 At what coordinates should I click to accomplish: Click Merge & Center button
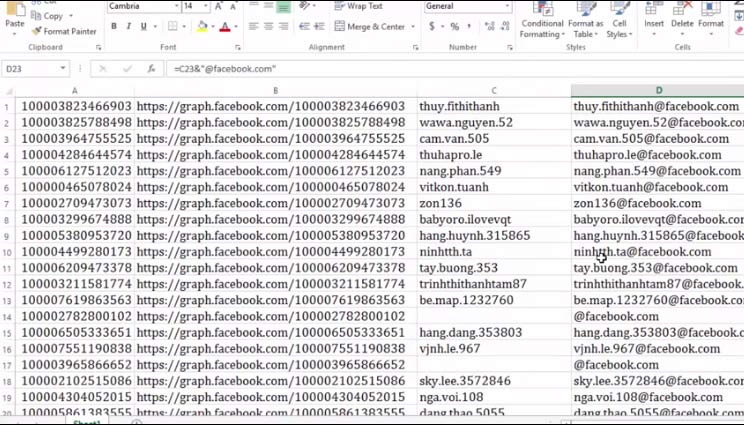pyautogui.click(x=370, y=27)
